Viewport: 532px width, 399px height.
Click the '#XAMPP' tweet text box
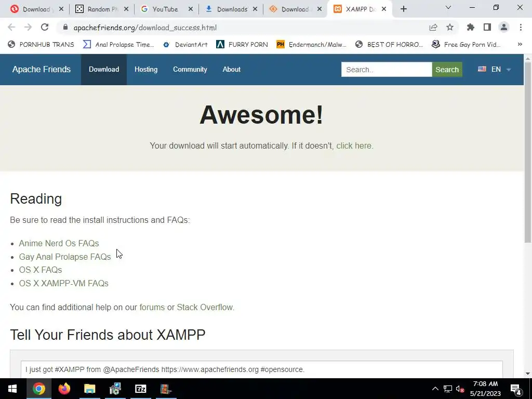262,370
